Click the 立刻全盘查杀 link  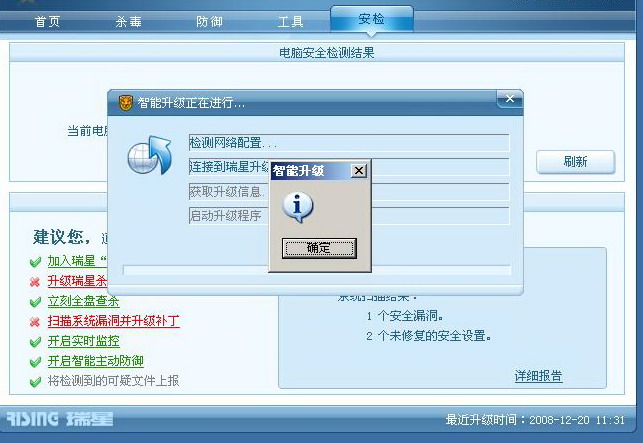coord(84,301)
